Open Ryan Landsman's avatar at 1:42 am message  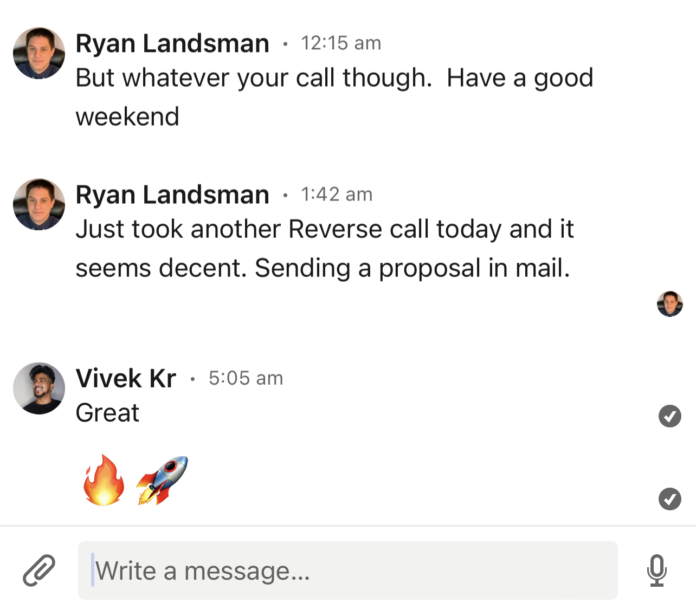coord(39,204)
